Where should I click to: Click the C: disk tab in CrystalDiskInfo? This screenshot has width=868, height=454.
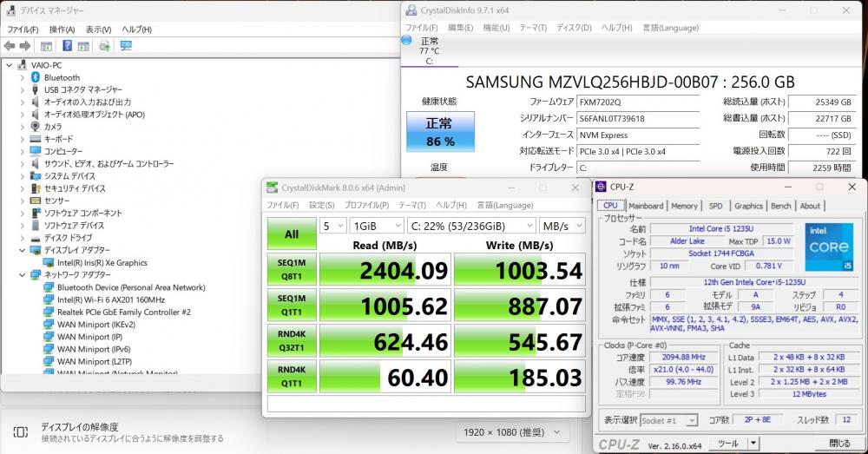tap(430, 51)
